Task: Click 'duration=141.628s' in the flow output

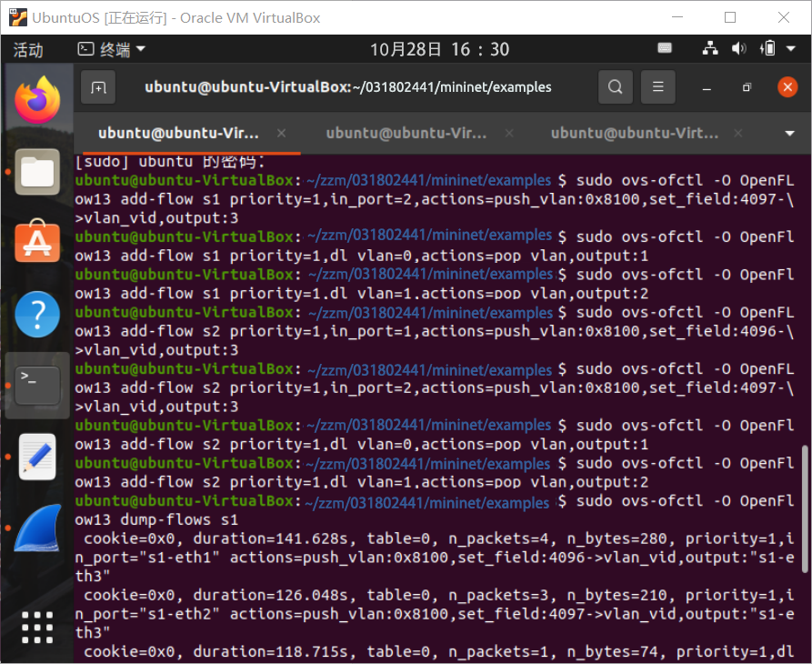Action: pos(270,538)
